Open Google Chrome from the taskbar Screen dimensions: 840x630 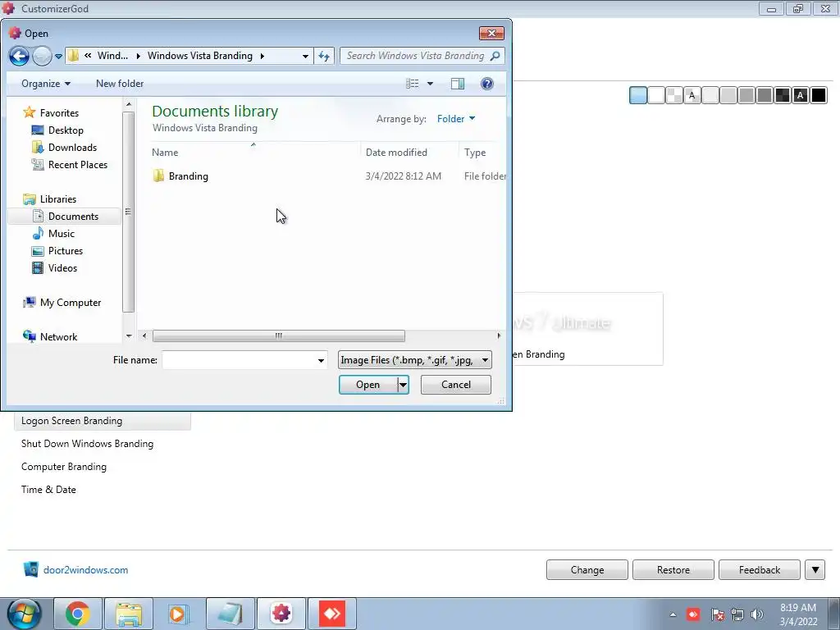point(78,614)
